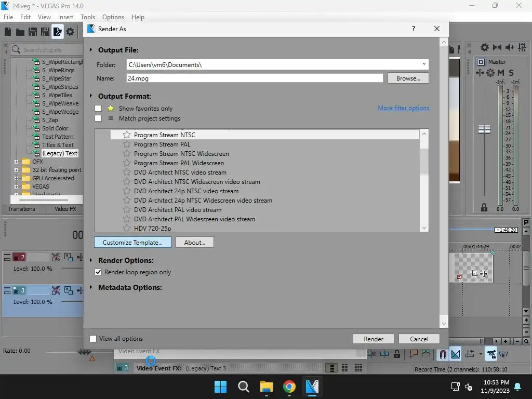Collapse the Render Options section
This screenshot has width=532, height=399.
[x=91, y=260]
